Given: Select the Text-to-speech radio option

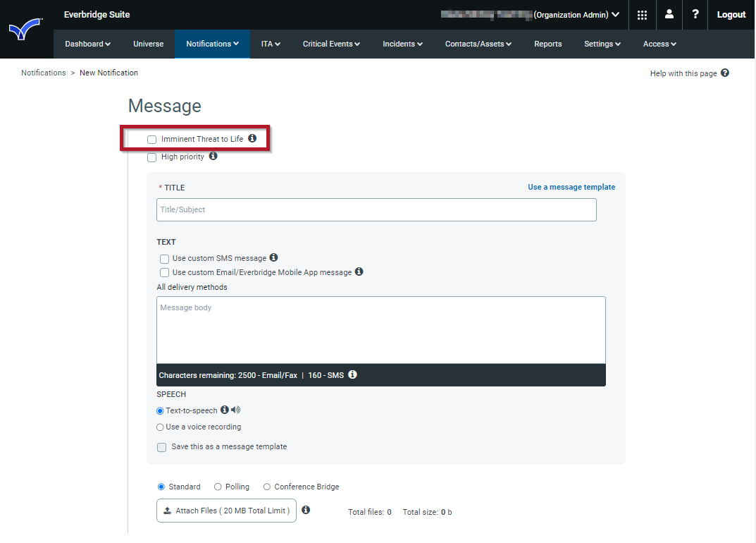Looking at the screenshot, I should (x=160, y=410).
